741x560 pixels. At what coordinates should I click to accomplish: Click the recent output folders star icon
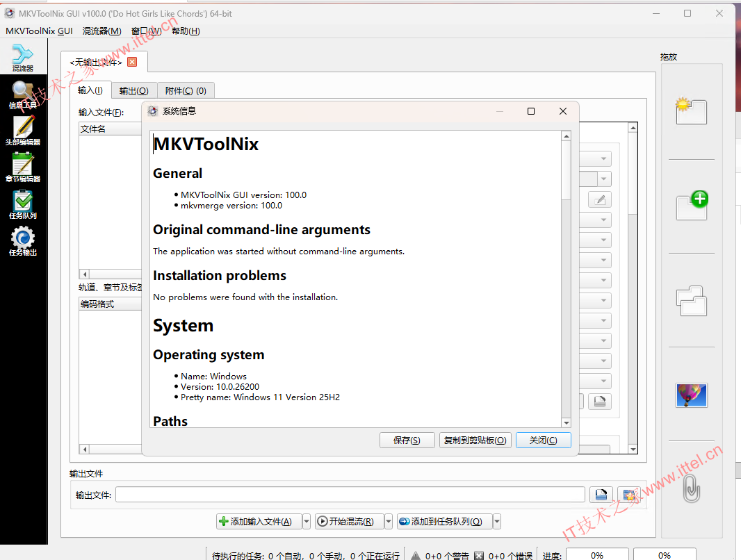(629, 495)
